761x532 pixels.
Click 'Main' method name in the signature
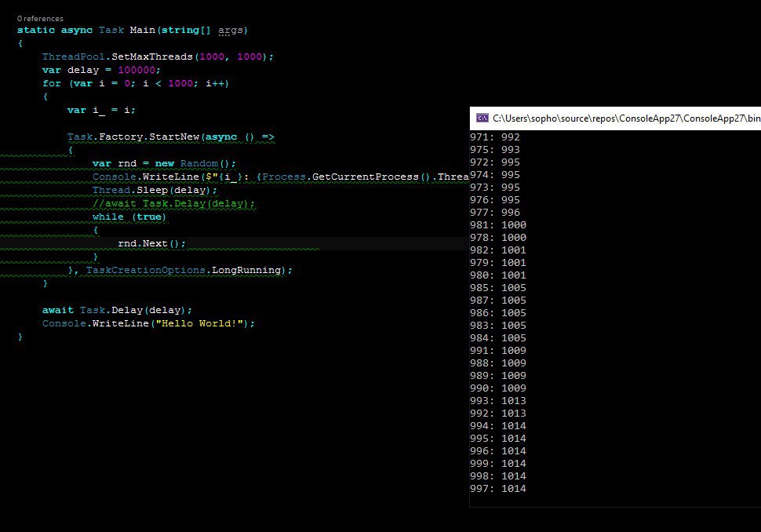(143, 30)
